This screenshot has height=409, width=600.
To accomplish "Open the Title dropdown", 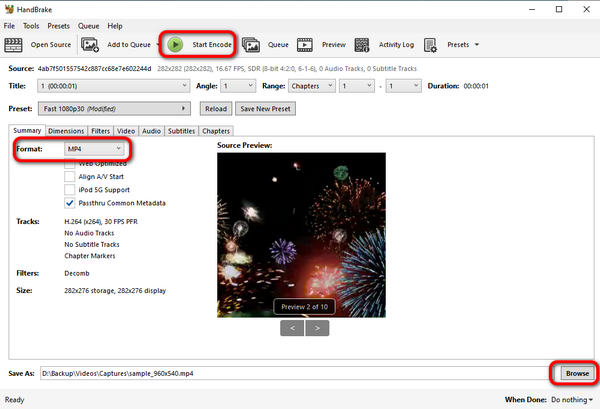I will (x=114, y=86).
